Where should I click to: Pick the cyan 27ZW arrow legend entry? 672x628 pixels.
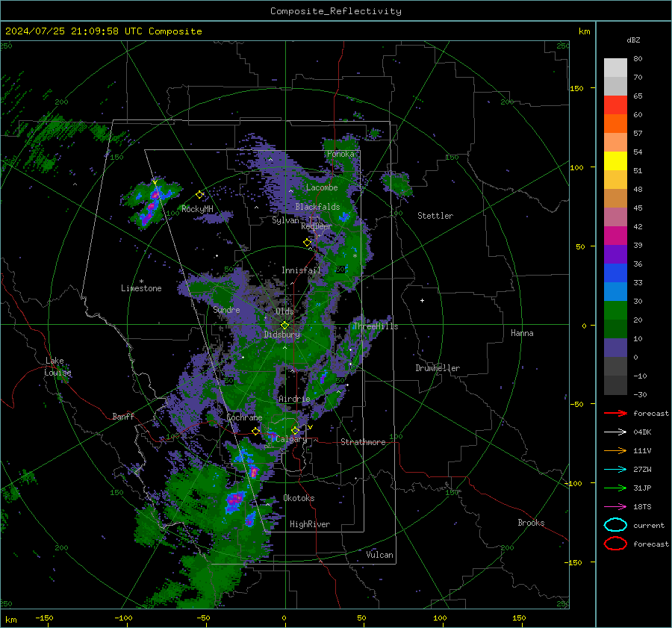(615, 470)
